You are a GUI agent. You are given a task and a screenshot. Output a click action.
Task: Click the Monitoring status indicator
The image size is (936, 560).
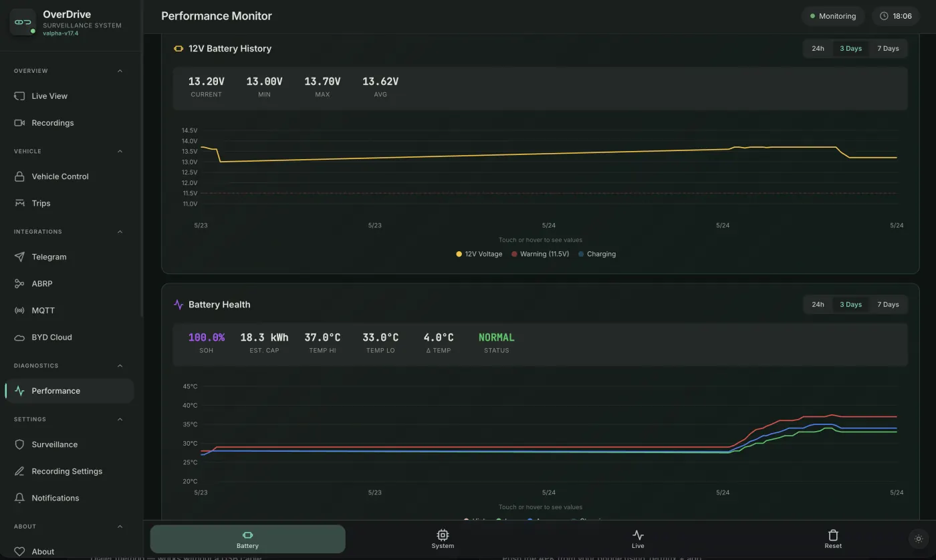pyautogui.click(x=832, y=16)
